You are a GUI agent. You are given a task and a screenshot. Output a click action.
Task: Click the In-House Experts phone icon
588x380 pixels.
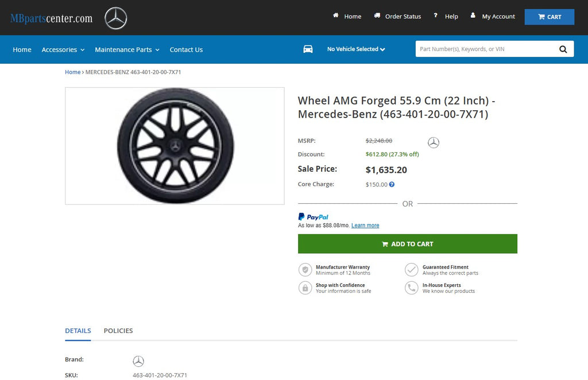(x=411, y=288)
